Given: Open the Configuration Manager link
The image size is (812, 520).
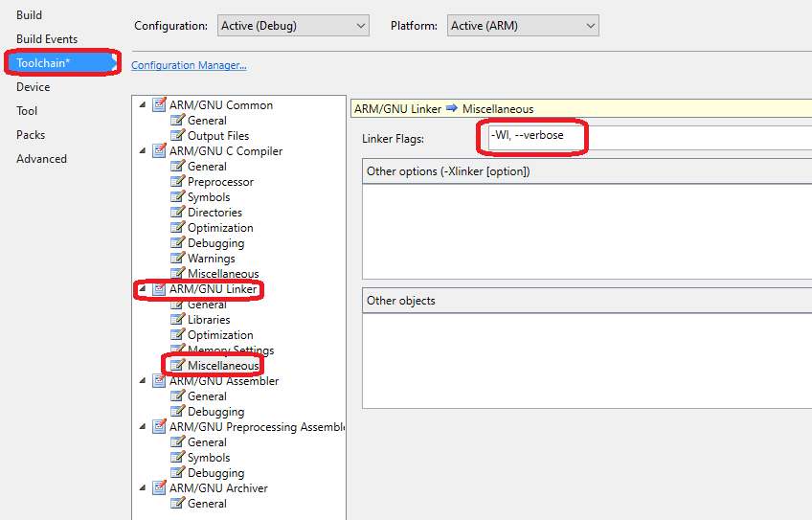Looking at the screenshot, I should click(x=189, y=65).
